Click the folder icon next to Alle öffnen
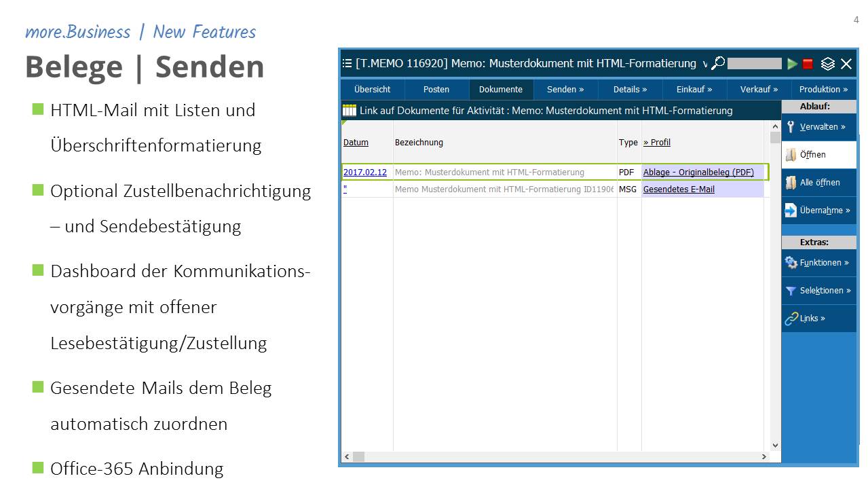 pos(791,183)
